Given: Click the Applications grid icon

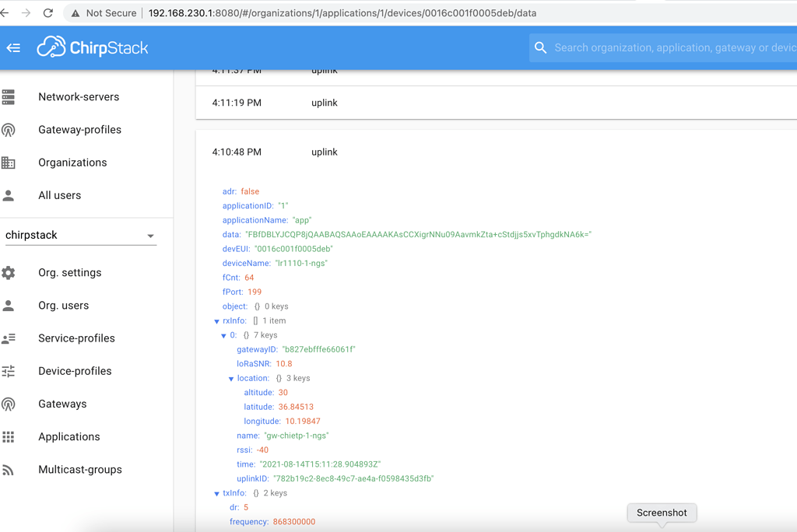Looking at the screenshot, I should click(x=9, y=437).
